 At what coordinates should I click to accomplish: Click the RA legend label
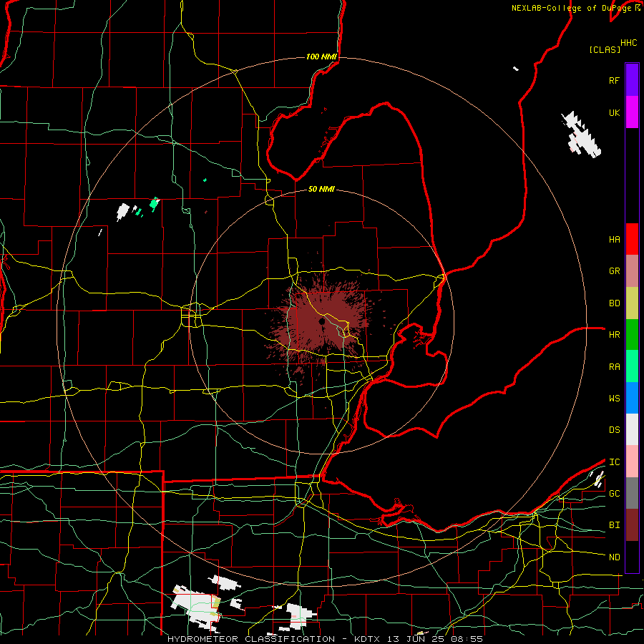(x=614, y=367)
